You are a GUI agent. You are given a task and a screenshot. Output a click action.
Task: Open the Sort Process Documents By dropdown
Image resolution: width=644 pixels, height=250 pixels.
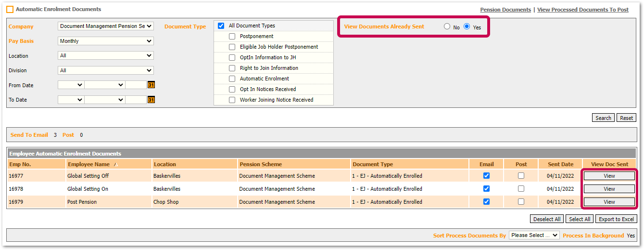pyautogui.click(x=534, y=236)
